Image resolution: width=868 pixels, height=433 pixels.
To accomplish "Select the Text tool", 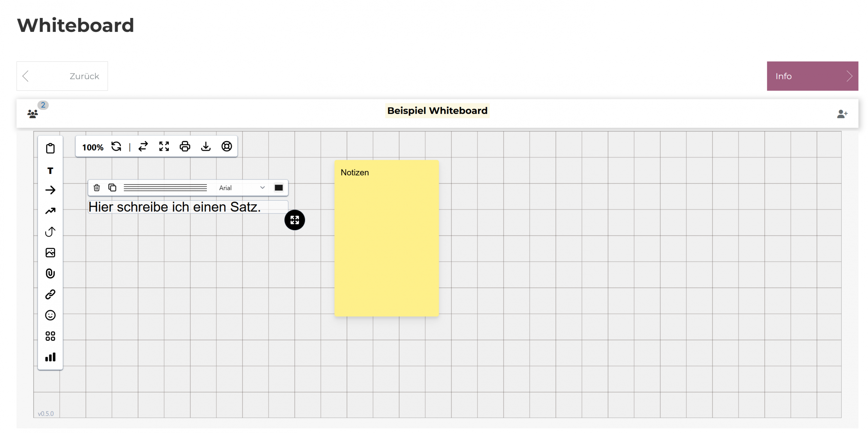I will pyautogui.click(x=50, y=170).
